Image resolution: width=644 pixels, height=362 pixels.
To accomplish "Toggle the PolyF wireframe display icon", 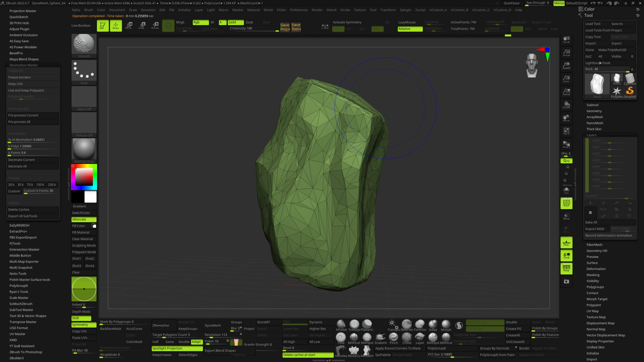I will tap(566, 203).
